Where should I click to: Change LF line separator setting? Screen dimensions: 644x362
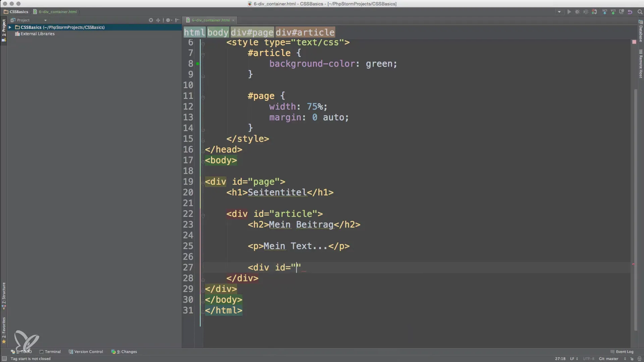[574, 359]
